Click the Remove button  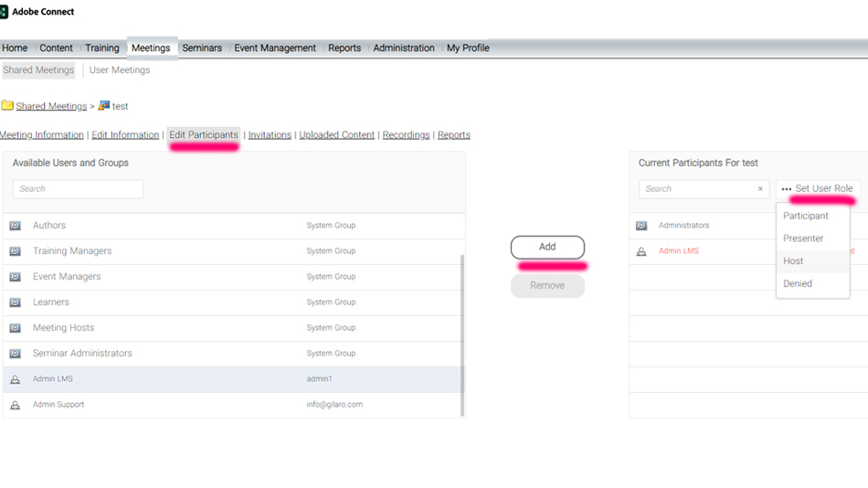[547, 286]
